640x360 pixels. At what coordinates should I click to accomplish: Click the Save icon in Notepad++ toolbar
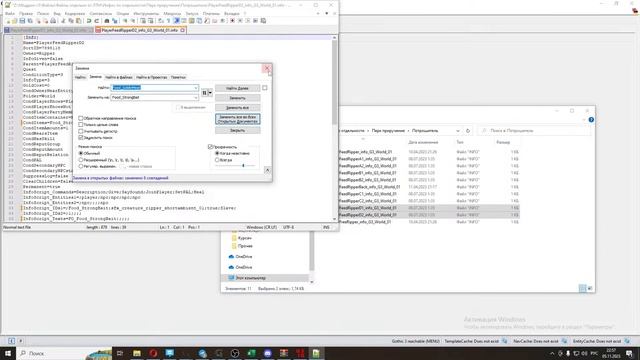point(22,21)
